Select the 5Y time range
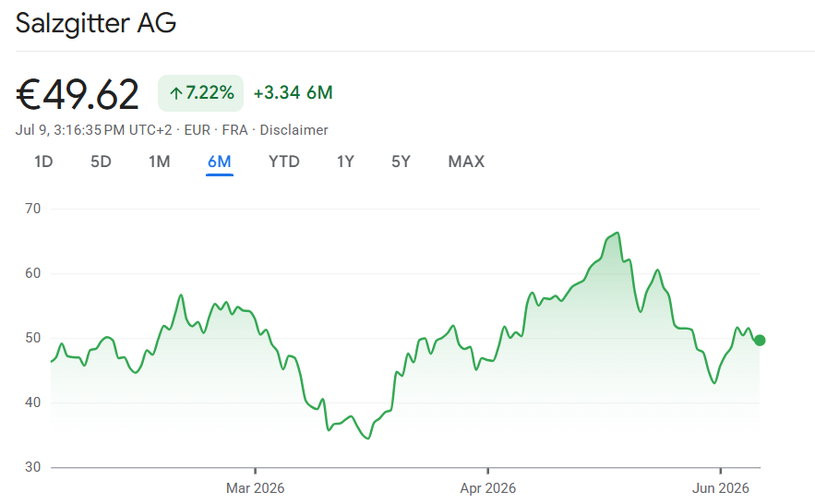This screenshot has width=815, height=504. pyautogui.click(x=401, y=162)
